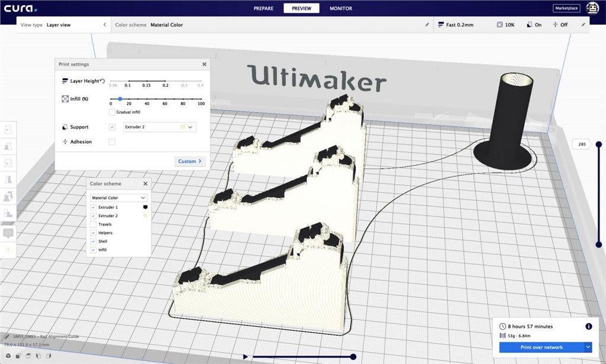Switch to 3D perspective view cube icon
606x364 pixels.
click(7, 356)
